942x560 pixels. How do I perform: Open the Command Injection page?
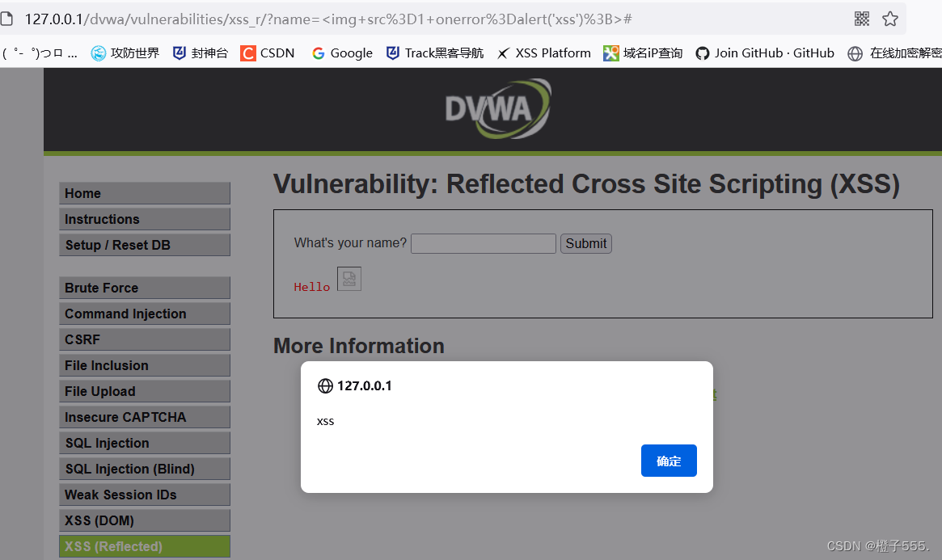point(145,314)
